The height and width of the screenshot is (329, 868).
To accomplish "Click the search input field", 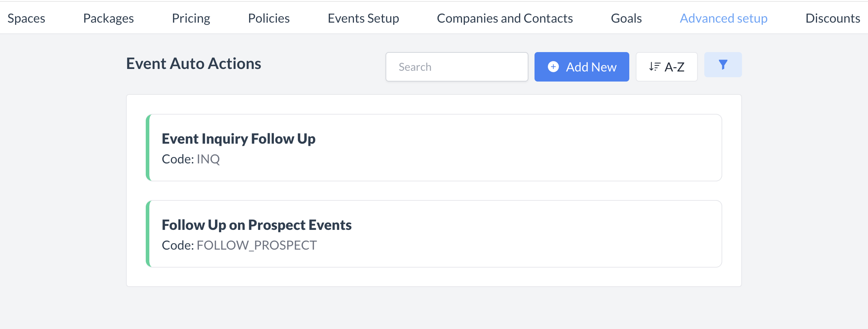I will (x=457, y=66).
